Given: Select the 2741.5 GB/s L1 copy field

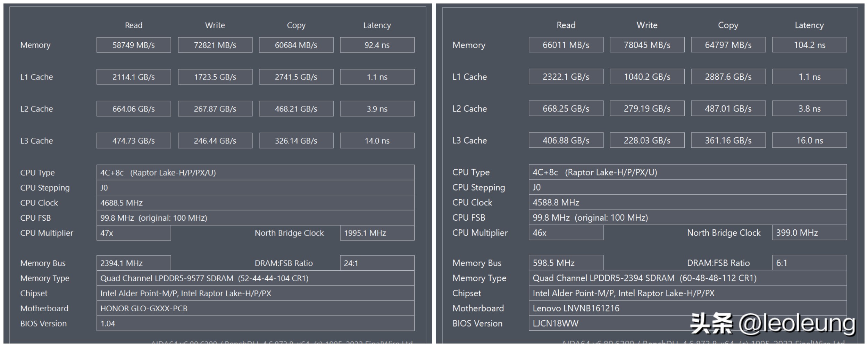Looking at the screenshot, I should [296, 77].
